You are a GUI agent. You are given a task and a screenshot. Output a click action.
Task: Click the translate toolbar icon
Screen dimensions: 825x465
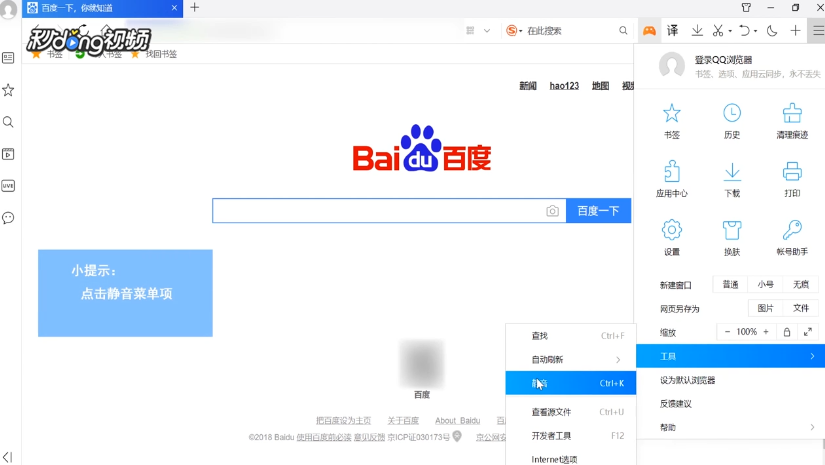tap(672, 31)
